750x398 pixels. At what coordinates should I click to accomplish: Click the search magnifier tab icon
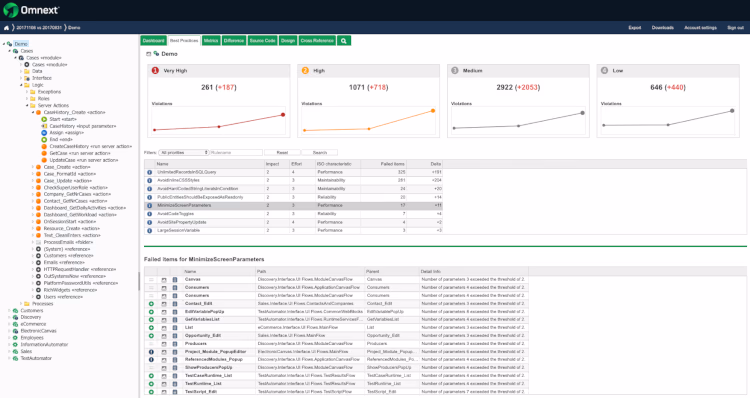point(343,41)
